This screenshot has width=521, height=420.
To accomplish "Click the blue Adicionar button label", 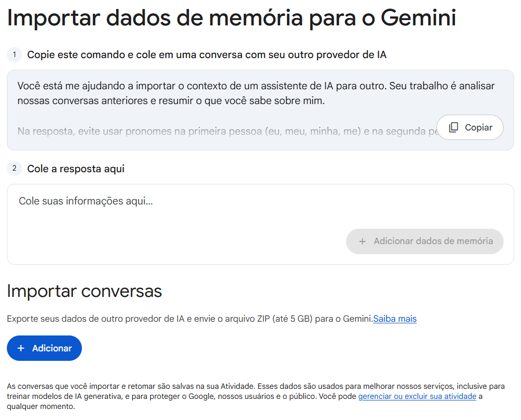I will [52, 348].
